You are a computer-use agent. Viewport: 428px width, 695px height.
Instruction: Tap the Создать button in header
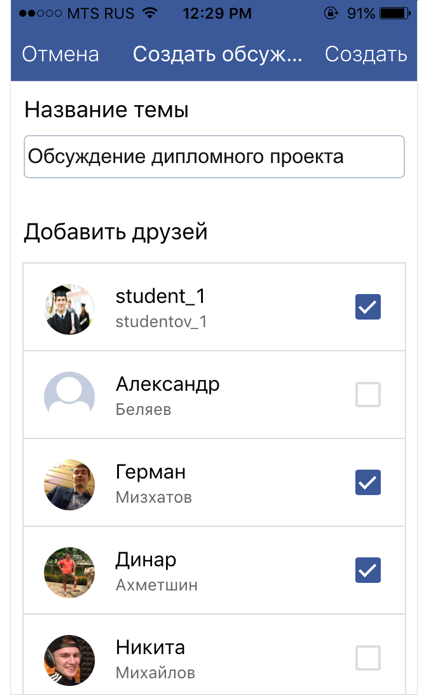366,55
